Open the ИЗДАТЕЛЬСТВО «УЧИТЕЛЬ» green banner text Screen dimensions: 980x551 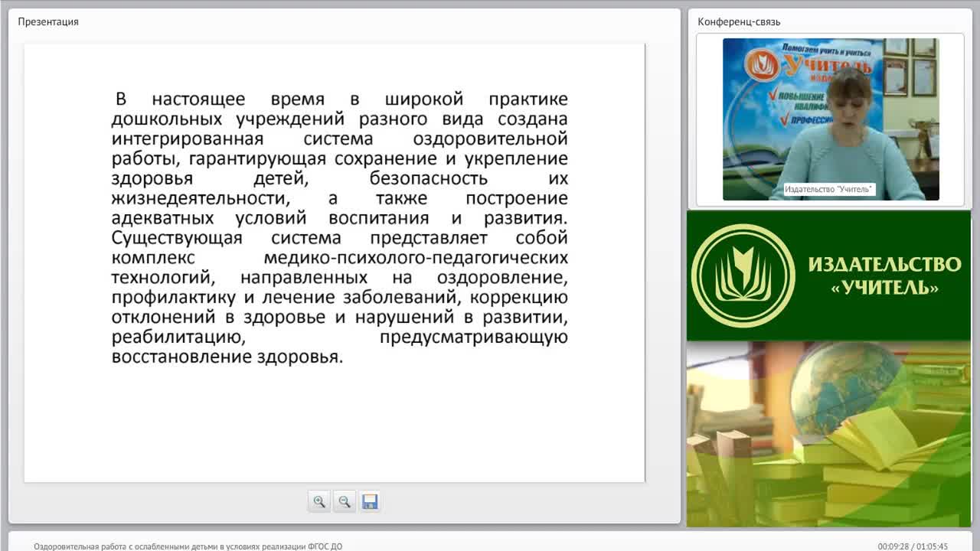tap(884, 275)
